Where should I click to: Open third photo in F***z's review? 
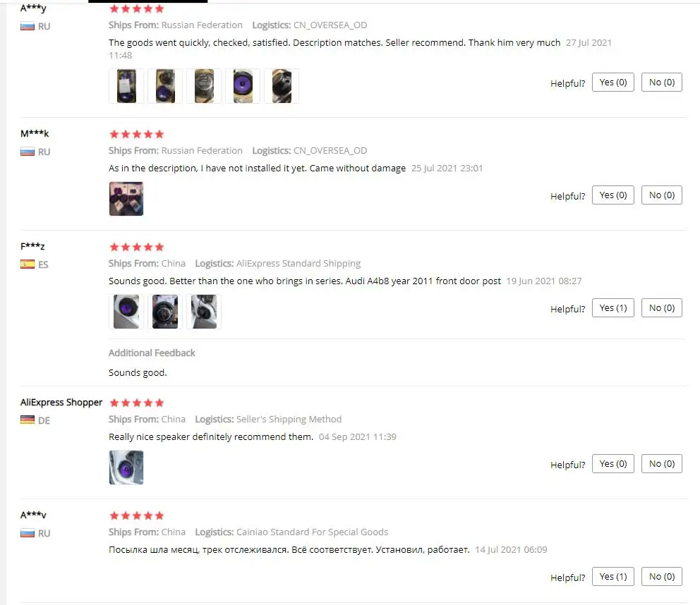coord(204,312)
